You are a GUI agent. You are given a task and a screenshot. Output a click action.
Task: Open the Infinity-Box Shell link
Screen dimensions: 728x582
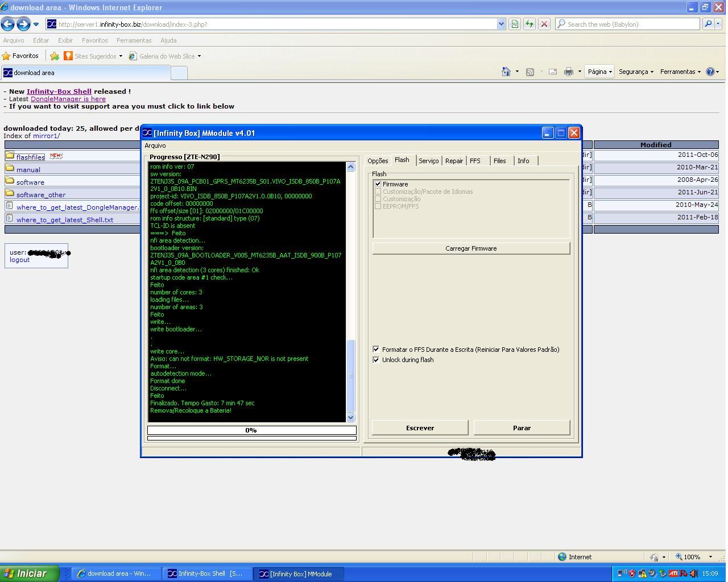pos(59,91)
